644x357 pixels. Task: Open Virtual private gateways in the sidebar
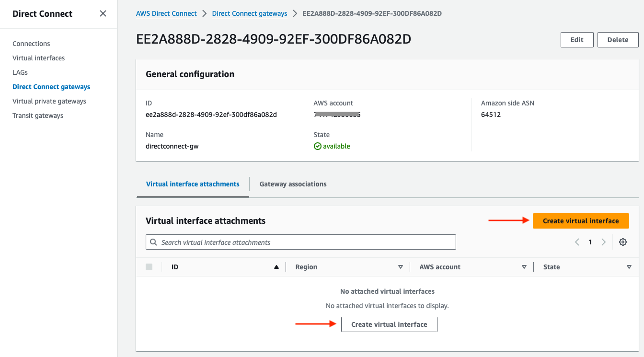pyautogui.click(x=49, y=101)
